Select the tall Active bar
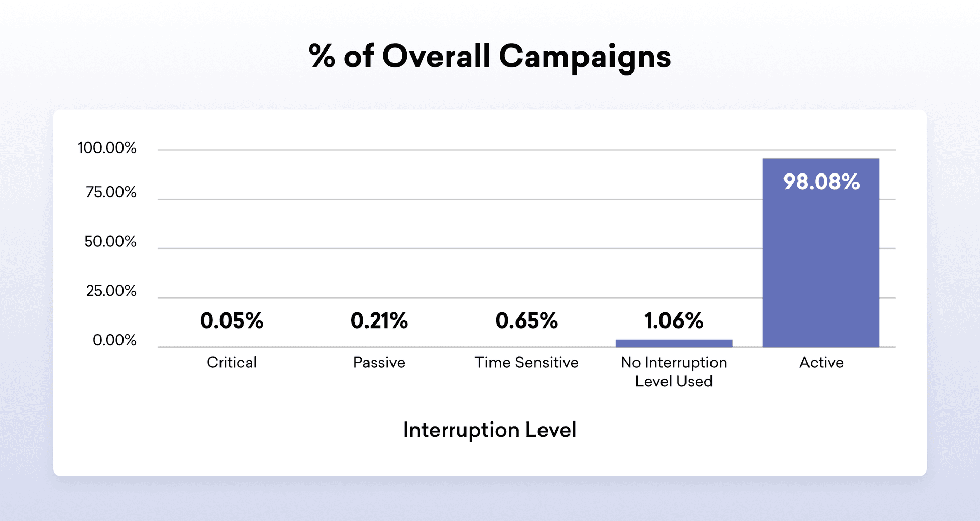This screenshot has width=980, height=521. click(x=821, y=265)
